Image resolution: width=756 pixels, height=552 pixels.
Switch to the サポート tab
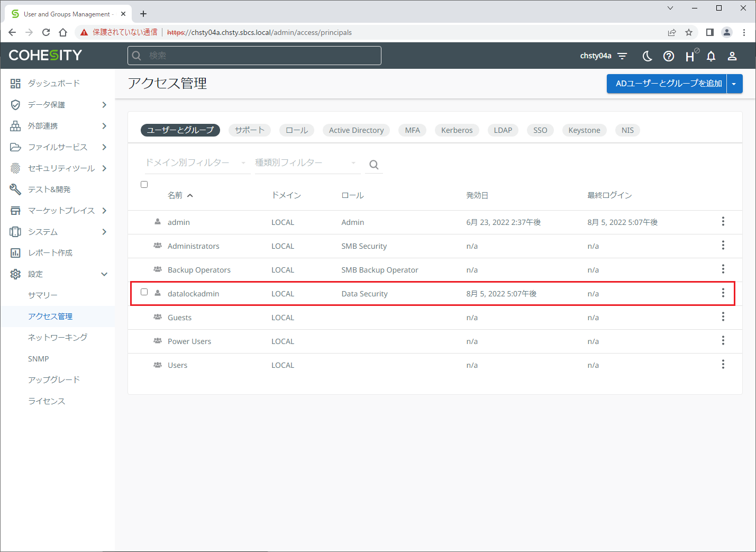(250, 130)
